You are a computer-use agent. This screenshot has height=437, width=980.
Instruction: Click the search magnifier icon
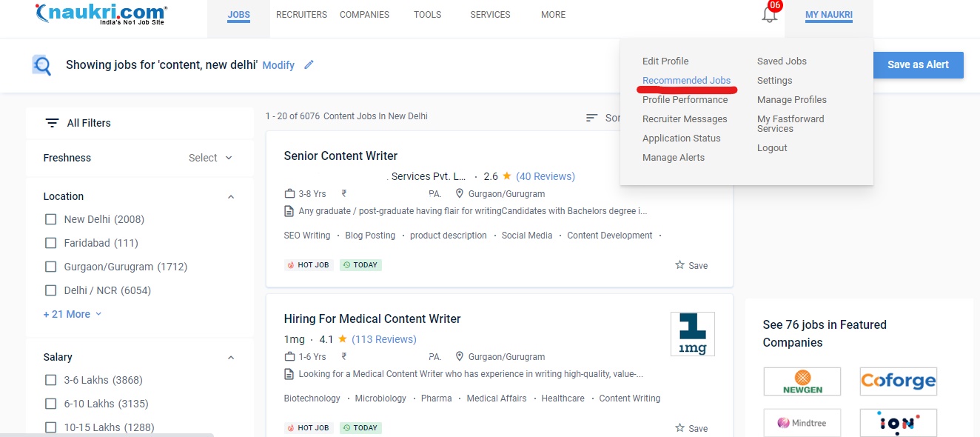click(42, 65)
